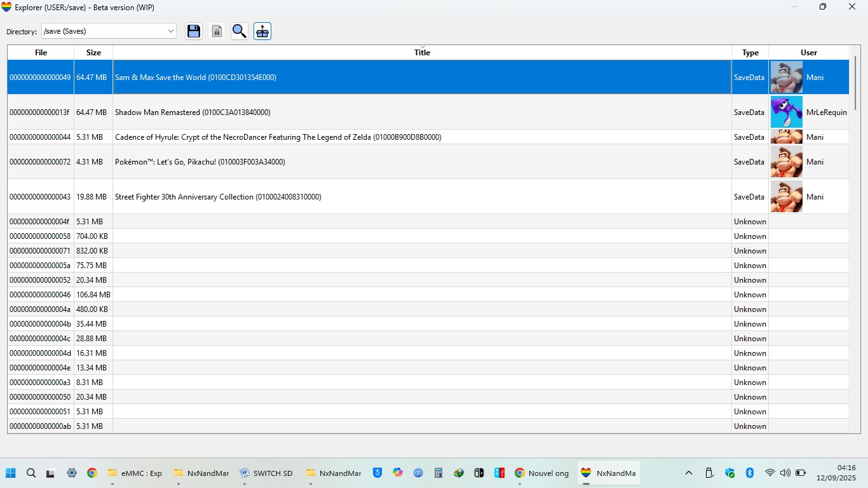Screen dimensions: 868x488
Task: Sort by the User column header
Action: point(809,53)
